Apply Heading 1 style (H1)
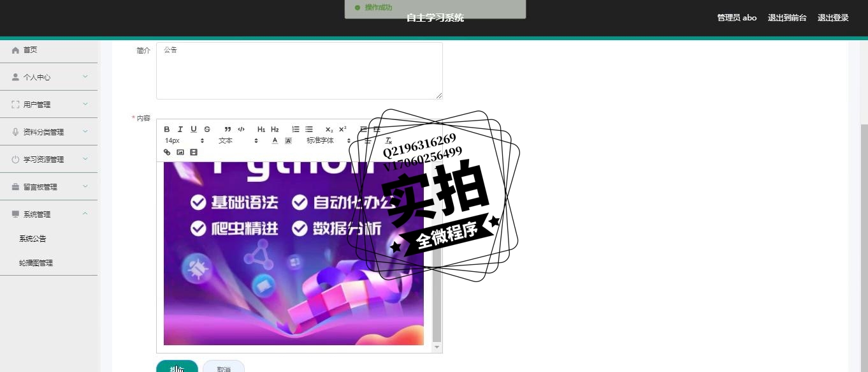This screenshot has height=372, width=868. tap(261, 129)
